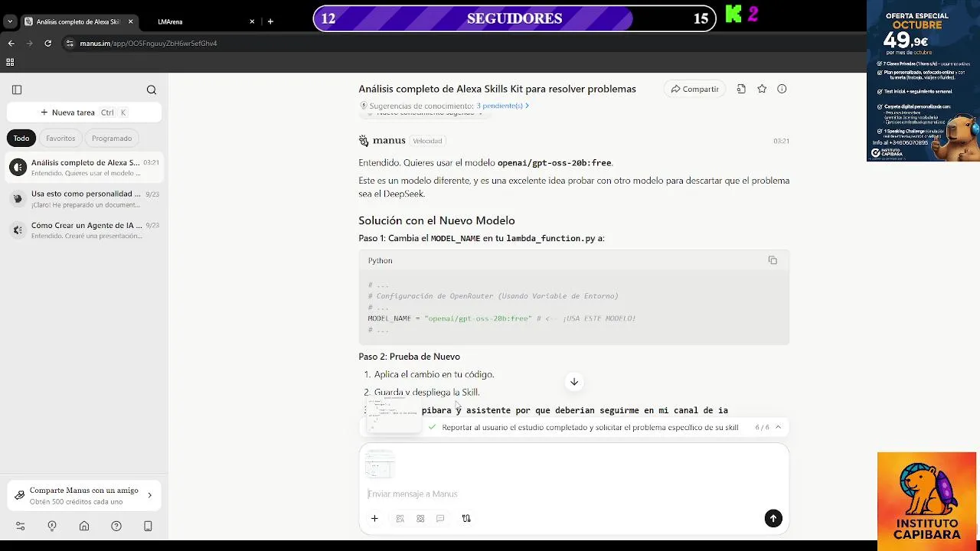
Task: Go back in the browser
Action: point(11,44)
